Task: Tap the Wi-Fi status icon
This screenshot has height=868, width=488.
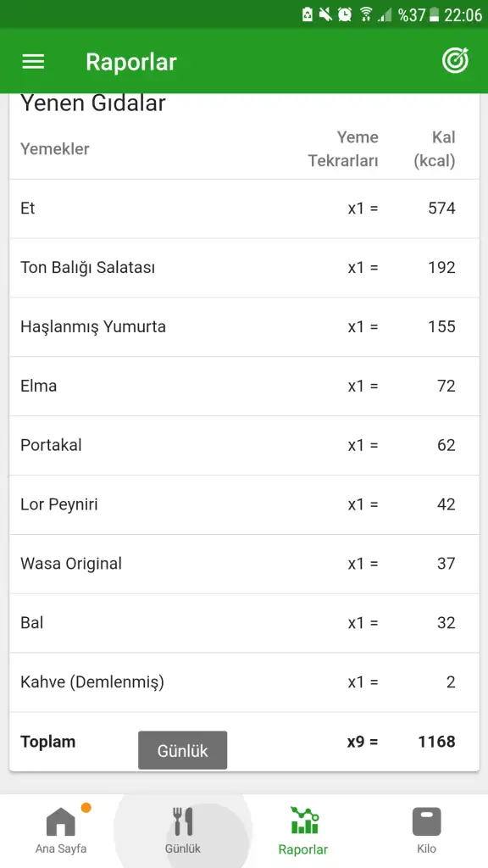Action: (366, 14)
